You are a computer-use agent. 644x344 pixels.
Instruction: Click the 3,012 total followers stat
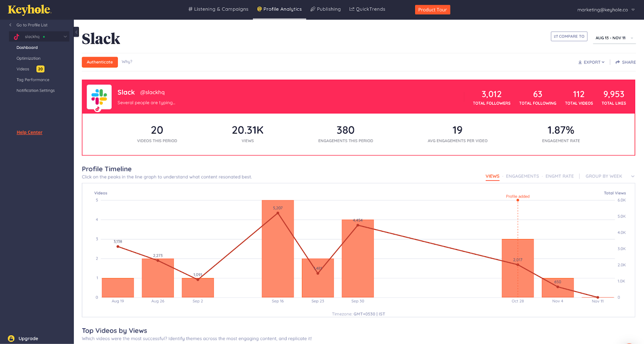[491, 97]
